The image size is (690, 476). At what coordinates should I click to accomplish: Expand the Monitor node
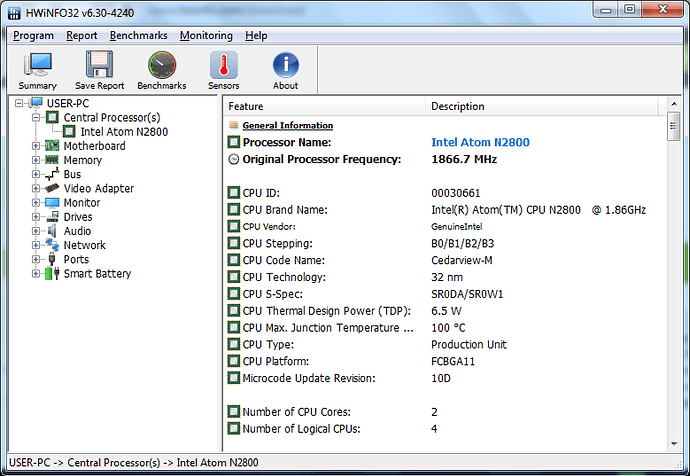[36, 202]
